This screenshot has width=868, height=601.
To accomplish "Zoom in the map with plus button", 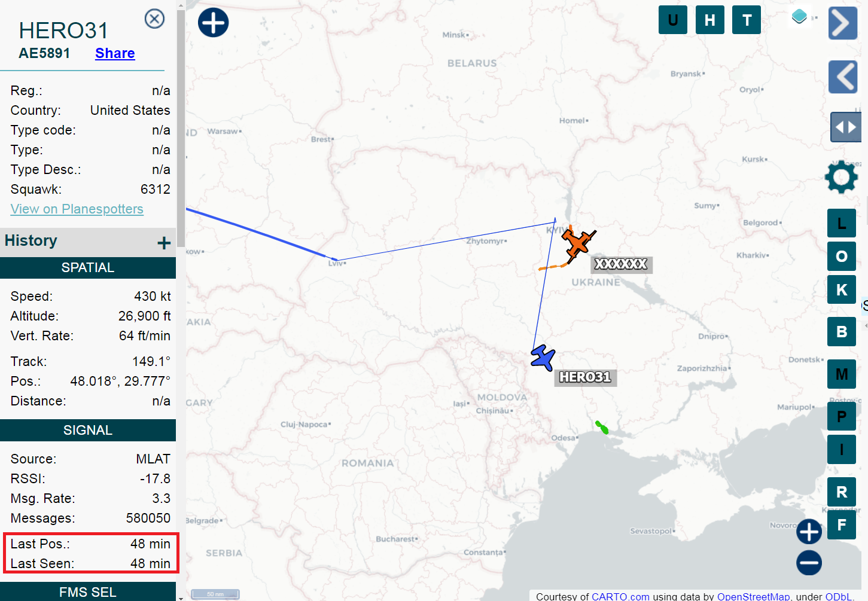I will (x=809, y=532).
